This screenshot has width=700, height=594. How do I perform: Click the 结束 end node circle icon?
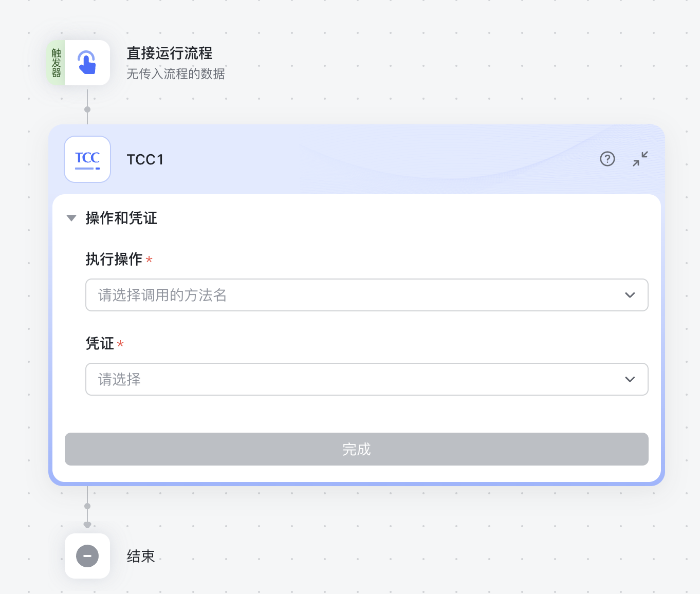point(87,556)
